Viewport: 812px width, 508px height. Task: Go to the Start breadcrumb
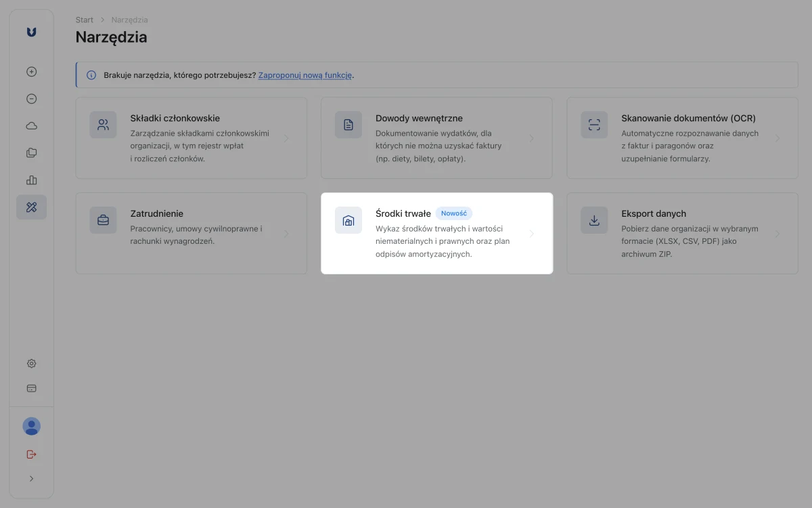(85, 20)
